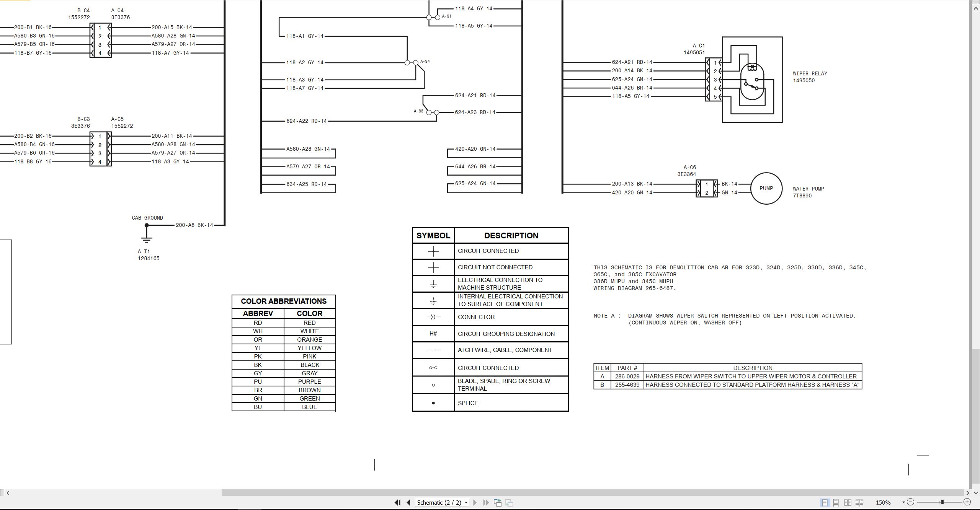Click the horizontal scrollbar right arrow
This screenshot has width=980, height=510.
click(968, 493)
